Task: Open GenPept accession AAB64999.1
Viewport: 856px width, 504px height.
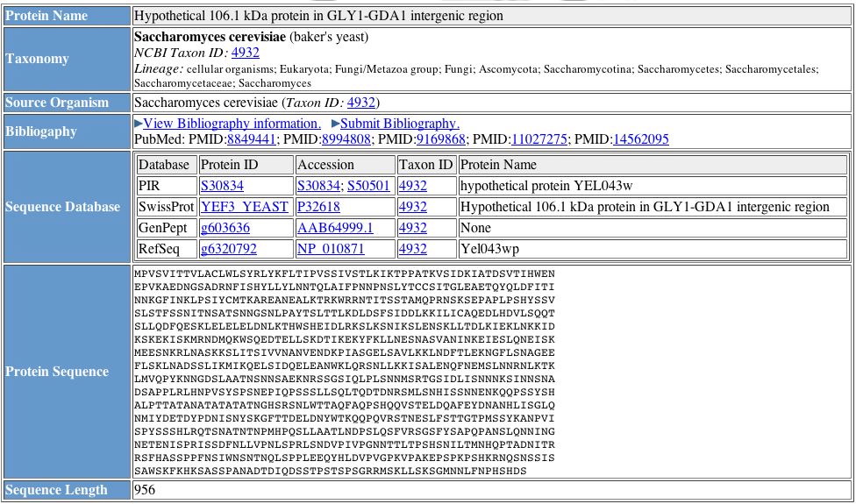Action: pyautogui.click(x=335, y=227)
